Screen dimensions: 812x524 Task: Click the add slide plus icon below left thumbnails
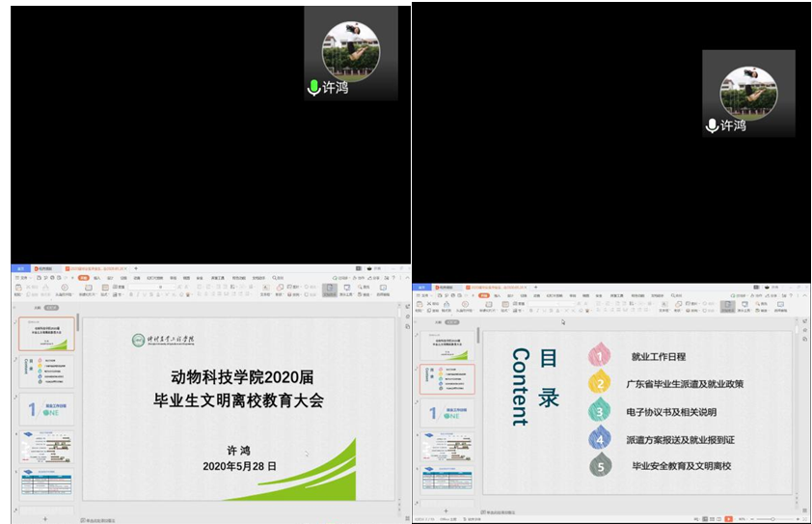(x=45, y=518)
